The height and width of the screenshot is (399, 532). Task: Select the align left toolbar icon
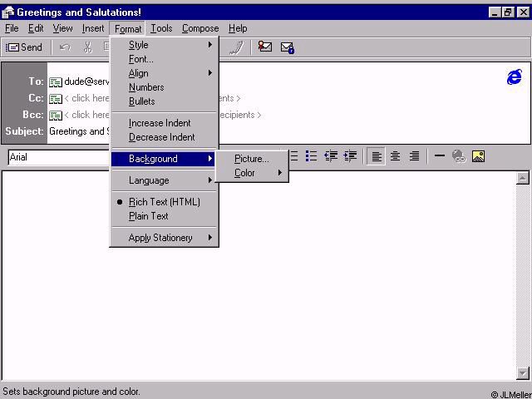pyautogui.click(x=377, y=156)
